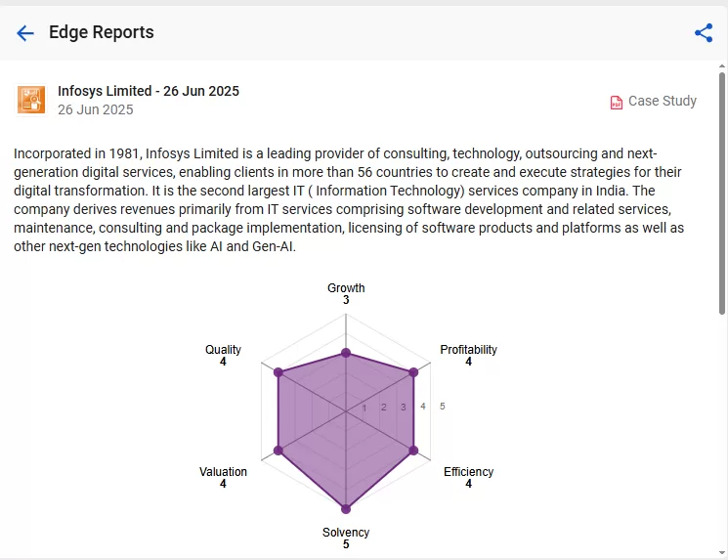Click the scrollbar down arrow
The height and width of the screenshot is (560, 728).
click(x=722, y=552)
